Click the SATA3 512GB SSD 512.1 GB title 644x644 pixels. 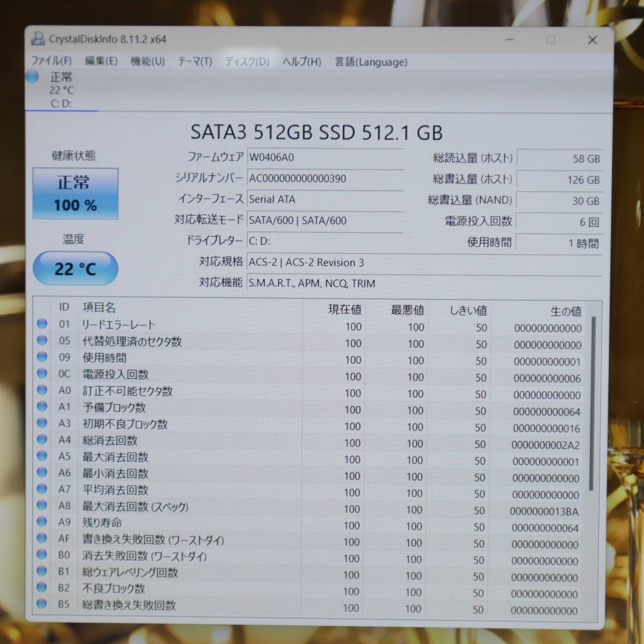pos(317,132)
